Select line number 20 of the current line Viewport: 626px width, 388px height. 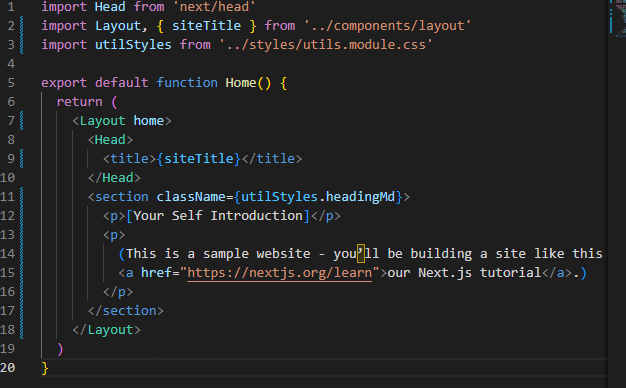pyautogui.click(x=8, y=368)
